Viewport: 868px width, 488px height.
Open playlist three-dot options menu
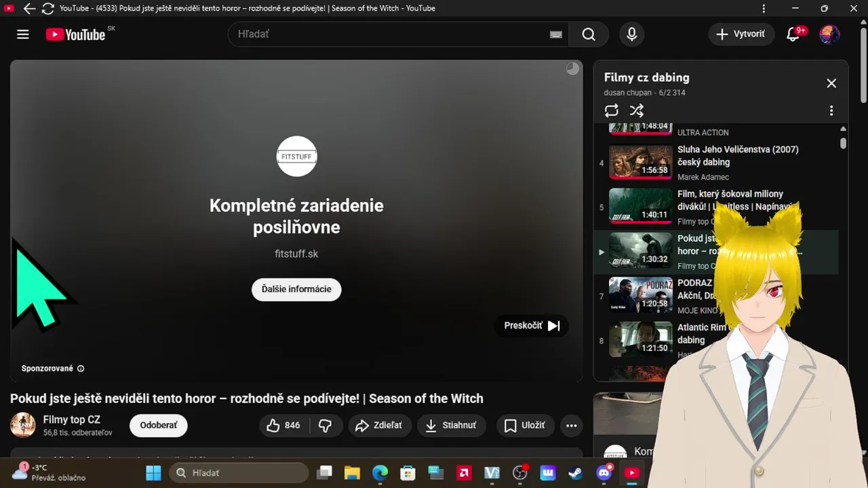click(x=831, y=110)
